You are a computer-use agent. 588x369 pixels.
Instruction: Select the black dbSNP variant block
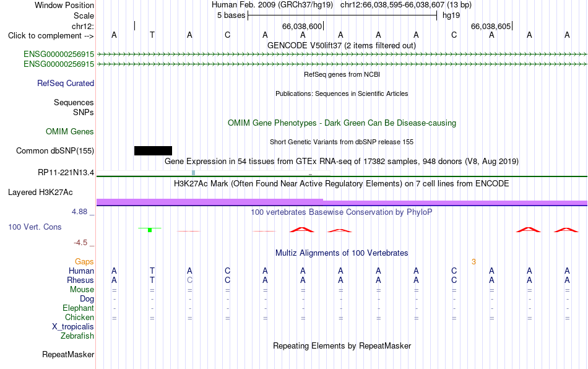coord(153,150)
